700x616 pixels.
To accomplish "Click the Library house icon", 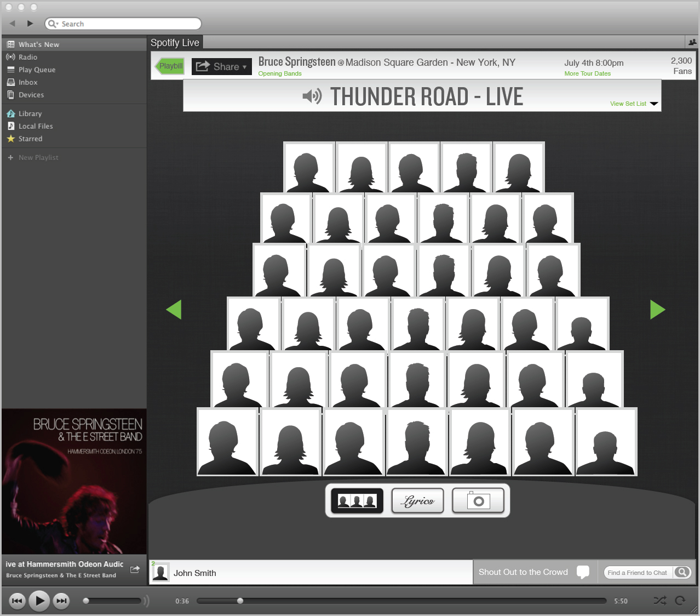I will pos(10,113).
